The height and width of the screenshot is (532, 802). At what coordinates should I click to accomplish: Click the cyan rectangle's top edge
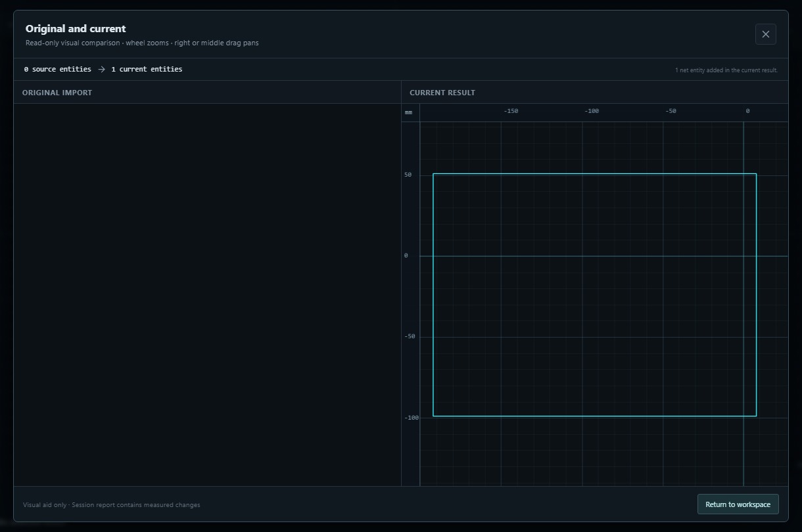pyautogui.click(x=594, y=174)
